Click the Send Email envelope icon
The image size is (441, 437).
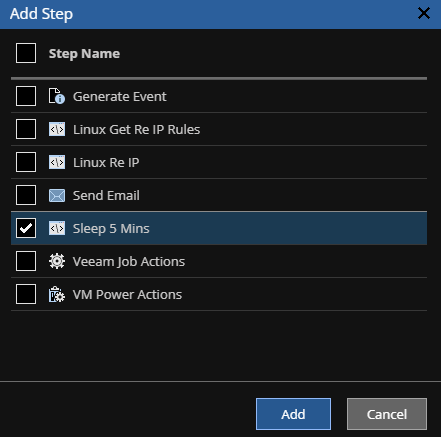tap(57, 195)
